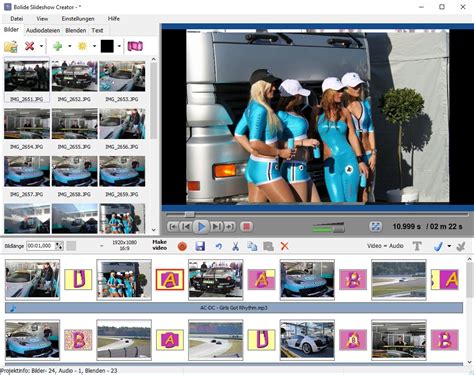474x375 pixels.
Task: Click the black background color swatch
Action: 107,46
